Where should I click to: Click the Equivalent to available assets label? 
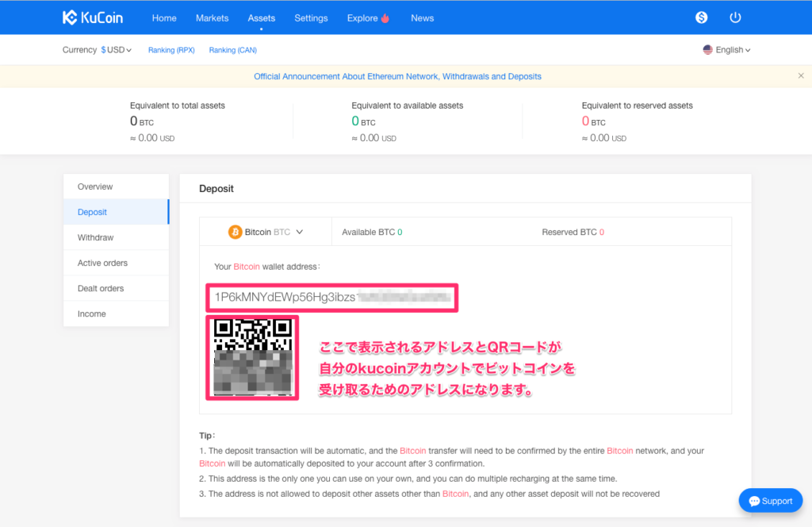[x=408, y=106]
